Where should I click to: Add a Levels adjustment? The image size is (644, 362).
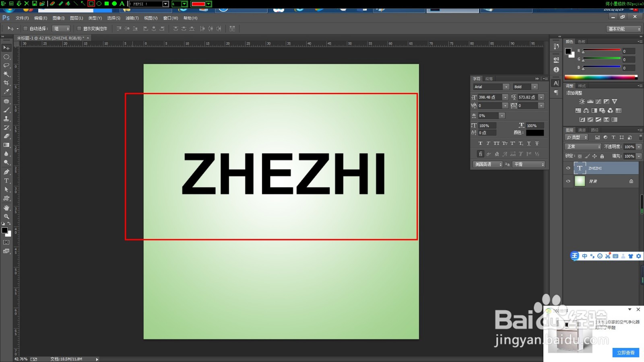pos(590,102)
